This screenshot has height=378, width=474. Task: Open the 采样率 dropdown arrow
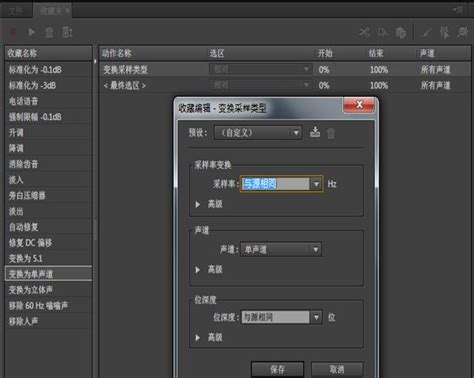pyautogui.click(x=316, y=184)
